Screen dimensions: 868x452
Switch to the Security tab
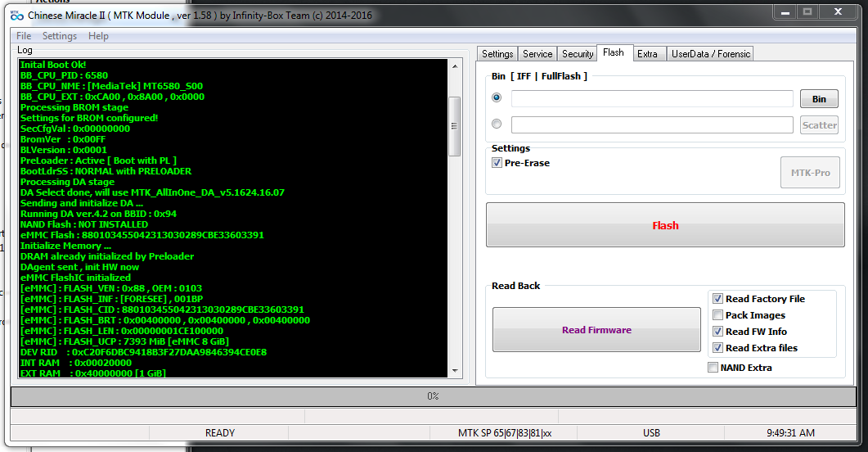click(577, 54)
